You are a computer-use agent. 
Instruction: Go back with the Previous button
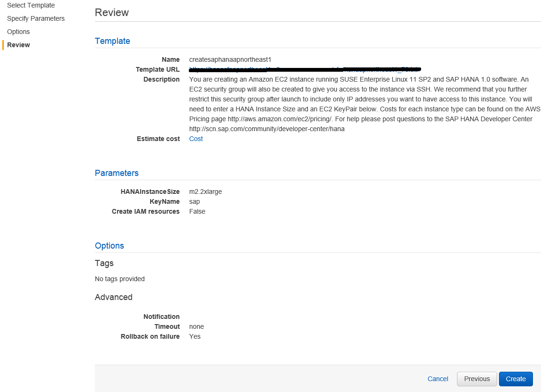(477, 379)
